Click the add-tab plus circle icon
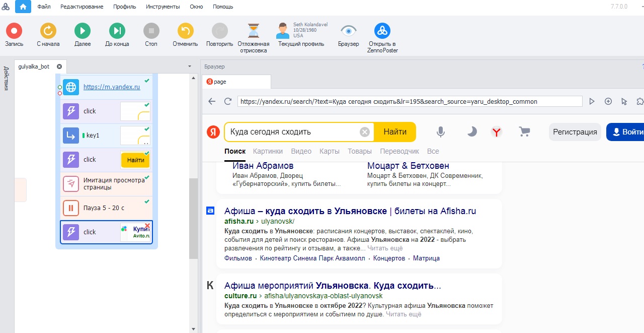The image size is (644, 333). tap(608, 101)
